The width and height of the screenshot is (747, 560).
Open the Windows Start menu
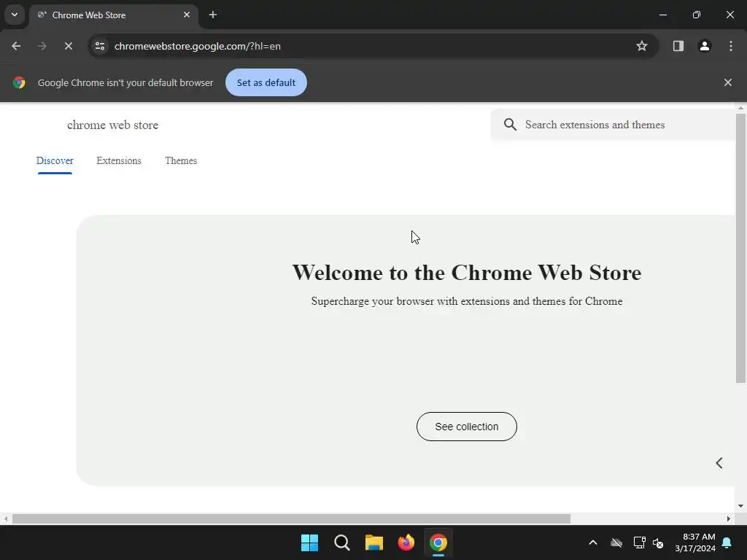[309, 542]
